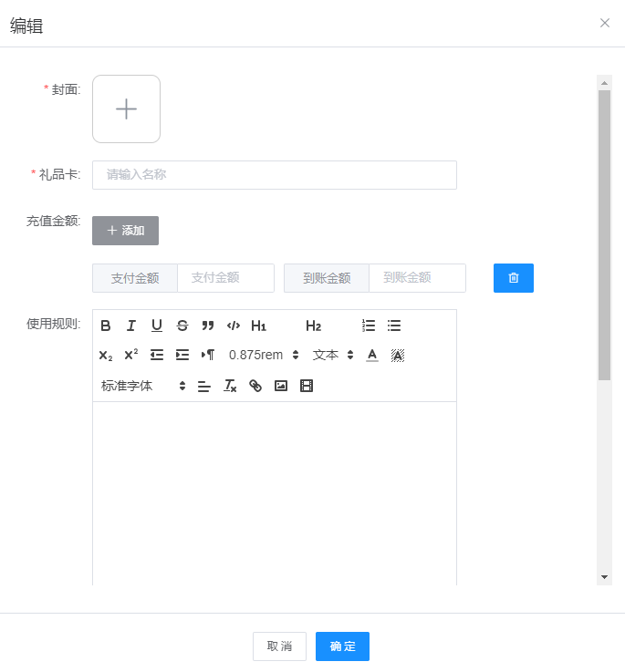Click the 添加 button
The image size is (625, 672).
coord(125,231)
